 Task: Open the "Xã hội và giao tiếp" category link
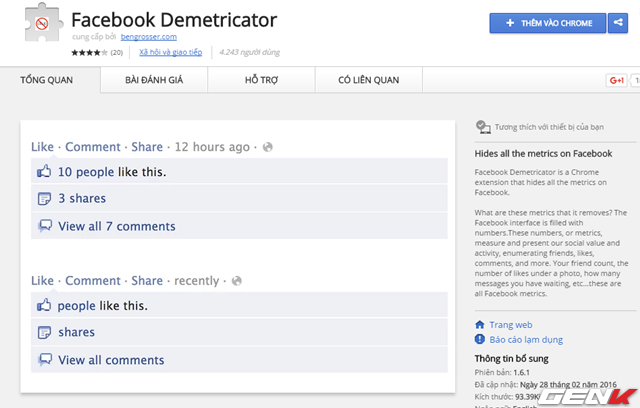(170, 49)
